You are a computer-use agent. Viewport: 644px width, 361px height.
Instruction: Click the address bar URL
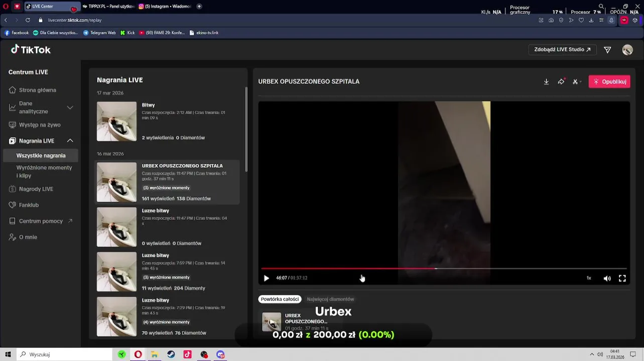pyautogui.click(x=75, y=20)
